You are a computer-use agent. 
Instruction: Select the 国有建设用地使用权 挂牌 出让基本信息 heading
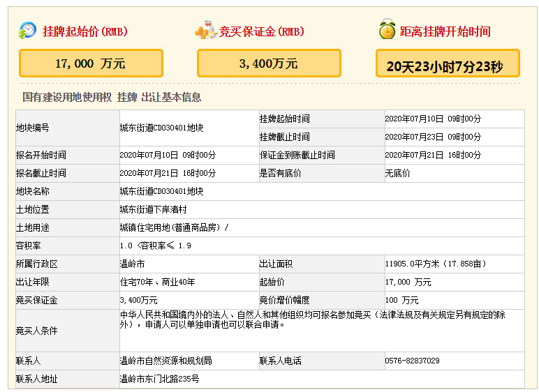click(x=112, y=97)
